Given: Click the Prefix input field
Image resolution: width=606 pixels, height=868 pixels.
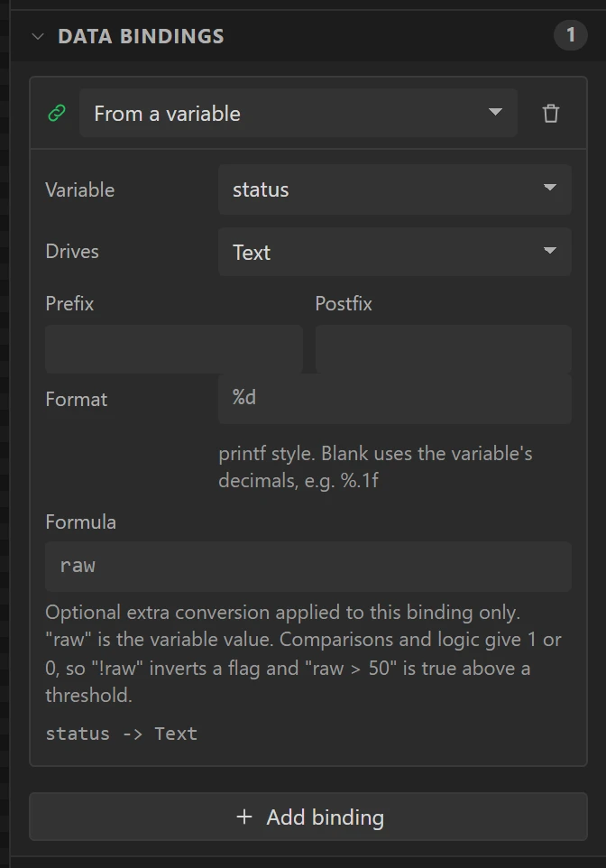Looking at the screenshot, I should click(174, 349).
